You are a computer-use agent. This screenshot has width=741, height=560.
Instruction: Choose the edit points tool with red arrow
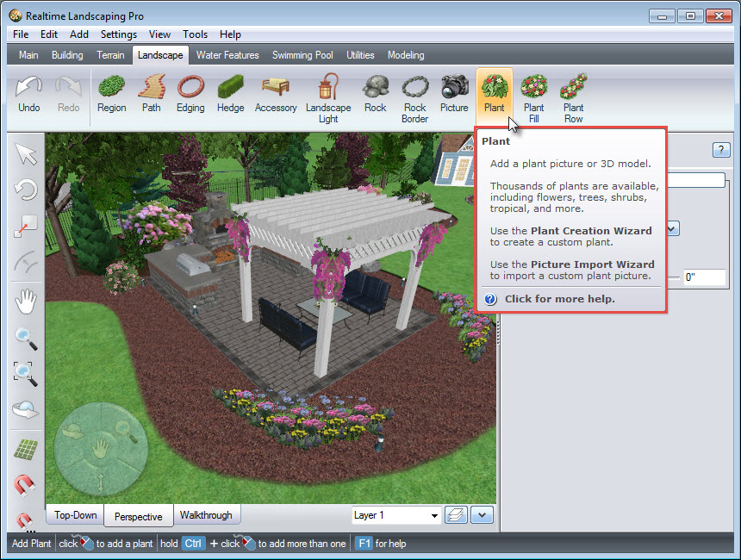tap(26, 226)
